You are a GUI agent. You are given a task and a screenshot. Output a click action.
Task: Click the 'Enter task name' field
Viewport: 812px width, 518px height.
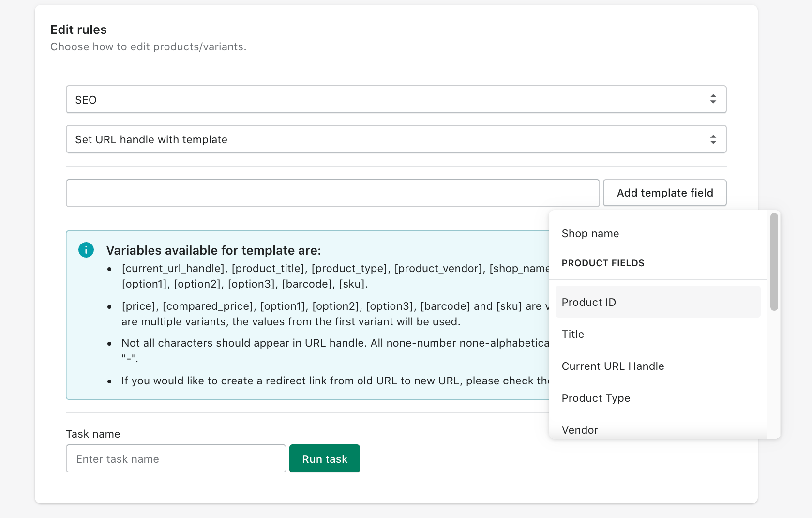point(176,458)
